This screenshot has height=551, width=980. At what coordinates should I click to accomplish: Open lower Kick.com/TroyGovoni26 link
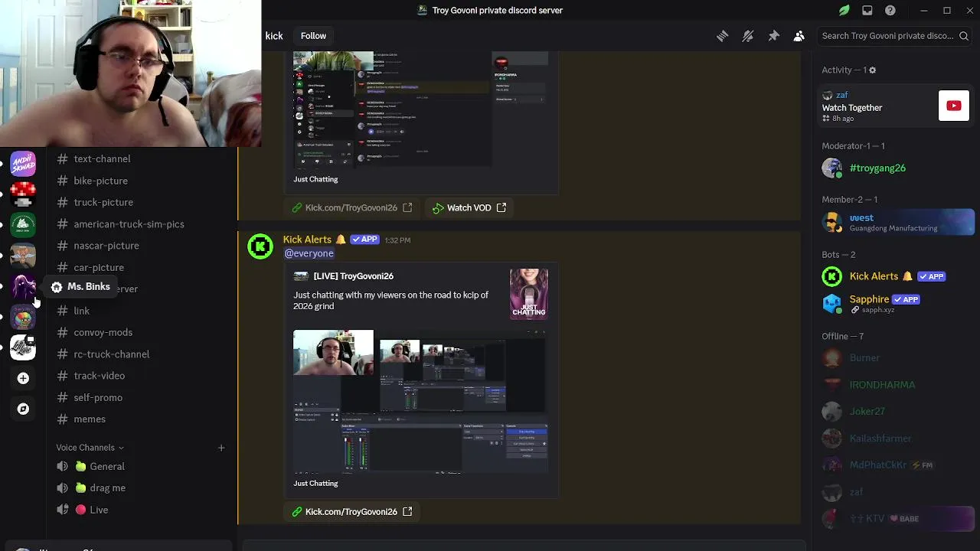(351, 511)
